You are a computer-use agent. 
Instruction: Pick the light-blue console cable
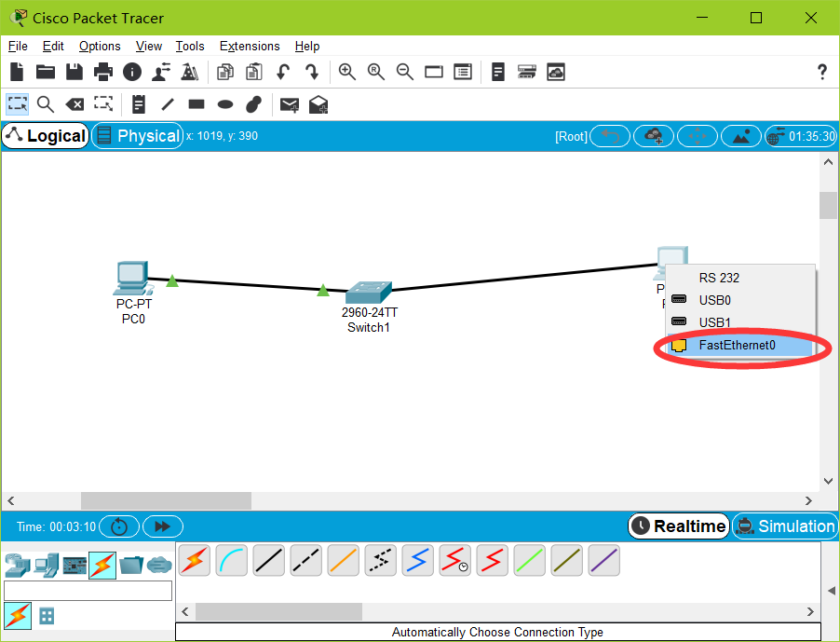232,561
